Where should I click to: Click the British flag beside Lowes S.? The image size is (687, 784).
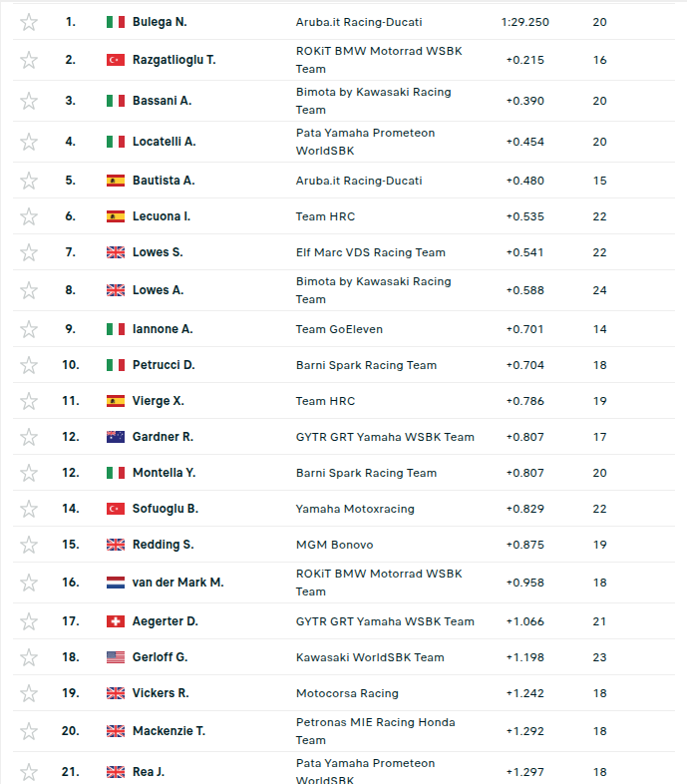point(116,252)
